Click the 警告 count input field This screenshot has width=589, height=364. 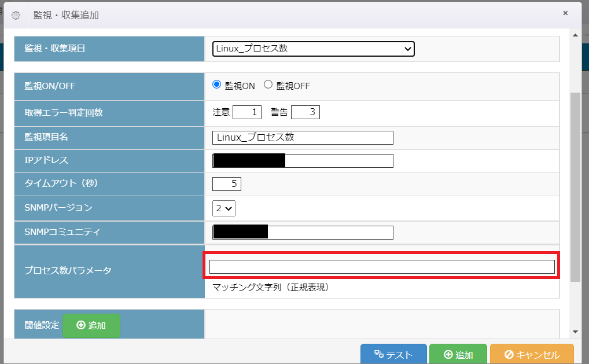click(305, 112)
